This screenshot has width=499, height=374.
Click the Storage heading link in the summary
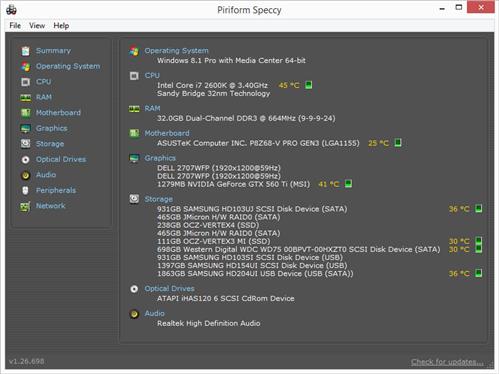pyautogui.click(x=158, y=199)
